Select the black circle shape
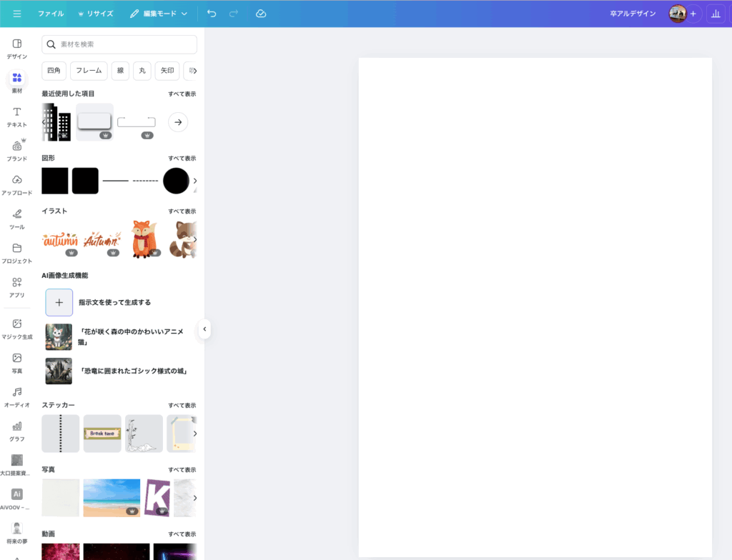 (176, 181)
